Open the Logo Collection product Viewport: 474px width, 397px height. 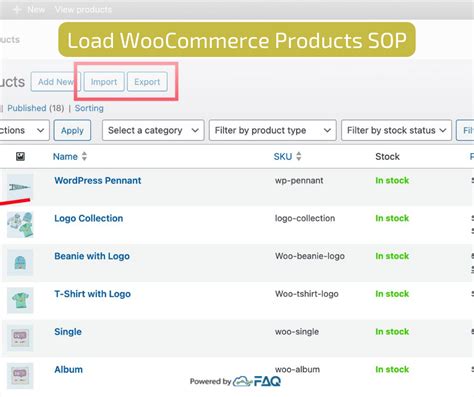[x=89, y=218]
